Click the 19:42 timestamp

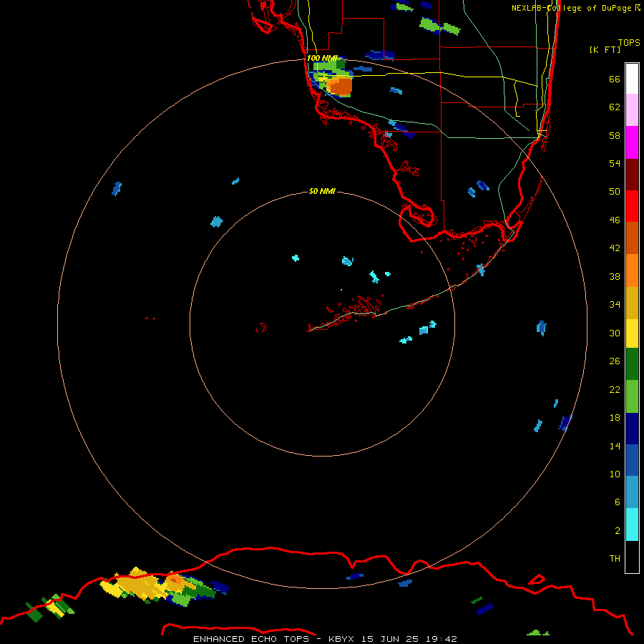point(441,639)
